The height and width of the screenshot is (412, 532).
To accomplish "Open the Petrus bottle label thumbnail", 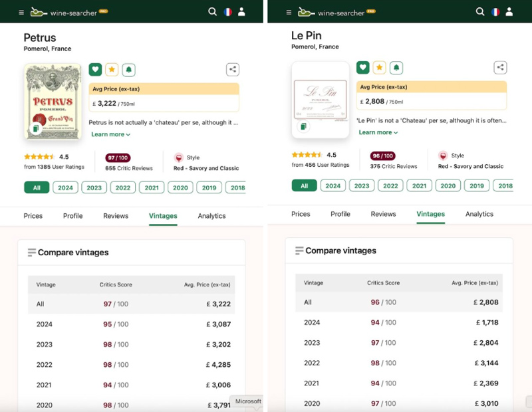I will [53, 102].
